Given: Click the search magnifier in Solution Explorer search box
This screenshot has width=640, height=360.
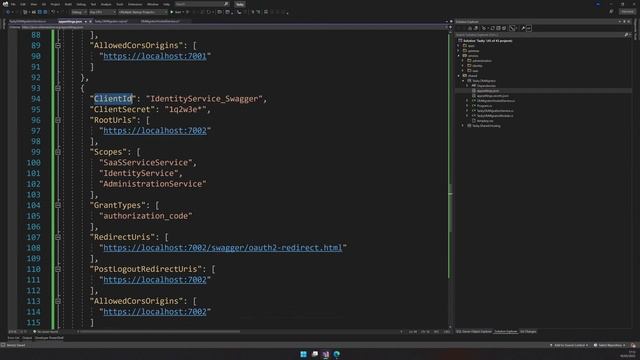Looking at the screenshot, I should pos(626,35).
